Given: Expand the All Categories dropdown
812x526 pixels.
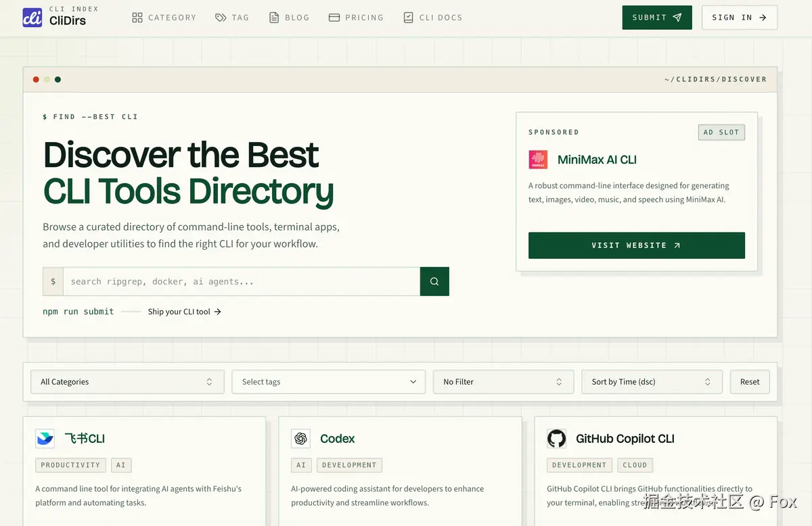Looking at the screenshot, I should [x=127, y=382].
